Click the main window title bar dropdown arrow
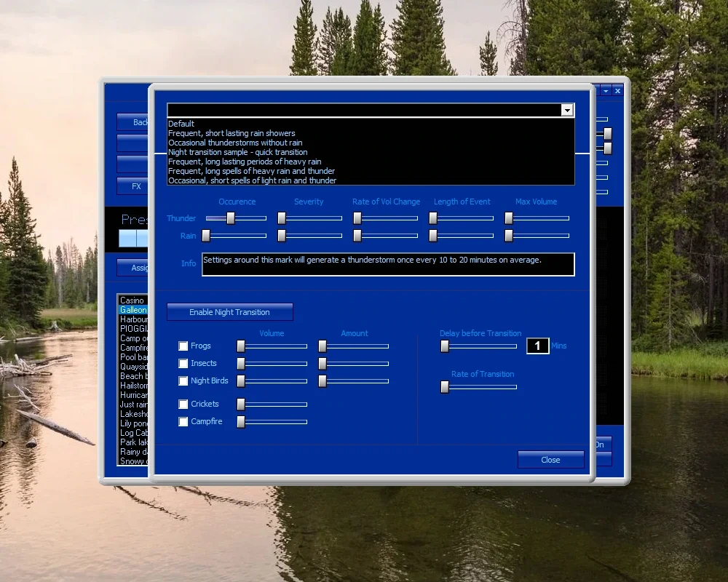Image resolution: width=728 pixels, height=582 pixels. [x=606, y=91]
